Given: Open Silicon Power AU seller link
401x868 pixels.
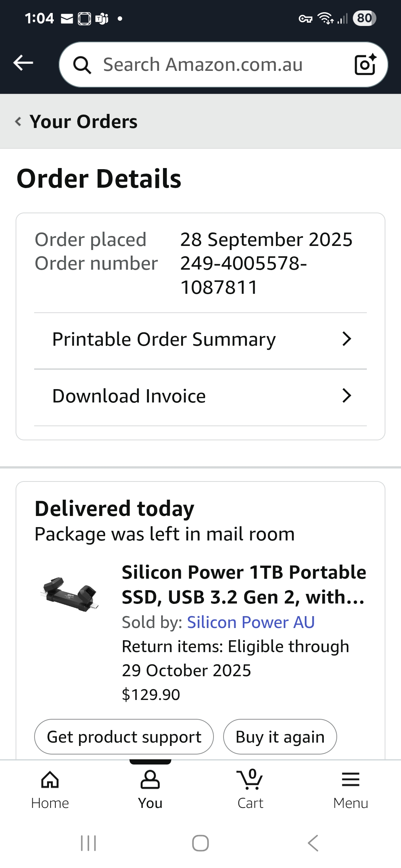Looking at the screenshot, I should (x=251, y=622).
